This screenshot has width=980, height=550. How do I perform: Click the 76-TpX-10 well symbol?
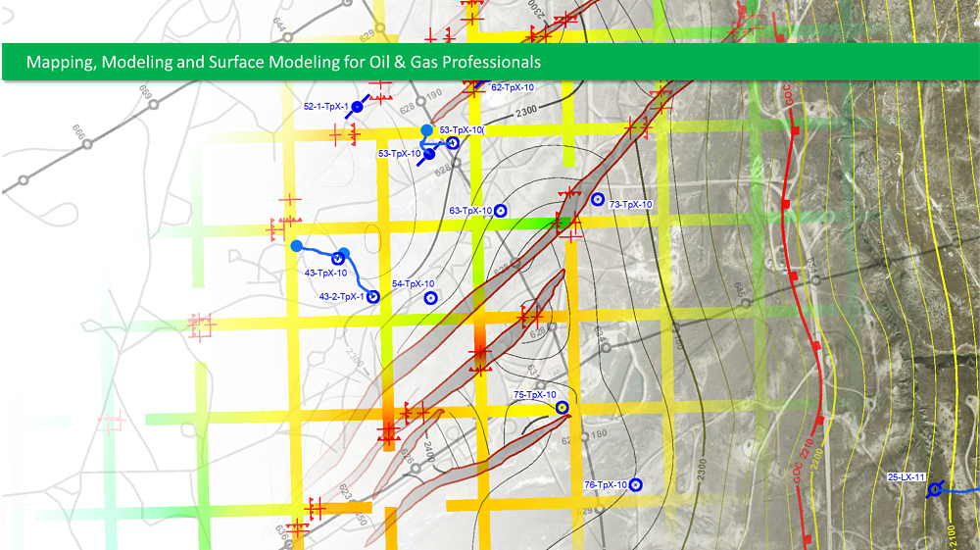pos(635,484)
